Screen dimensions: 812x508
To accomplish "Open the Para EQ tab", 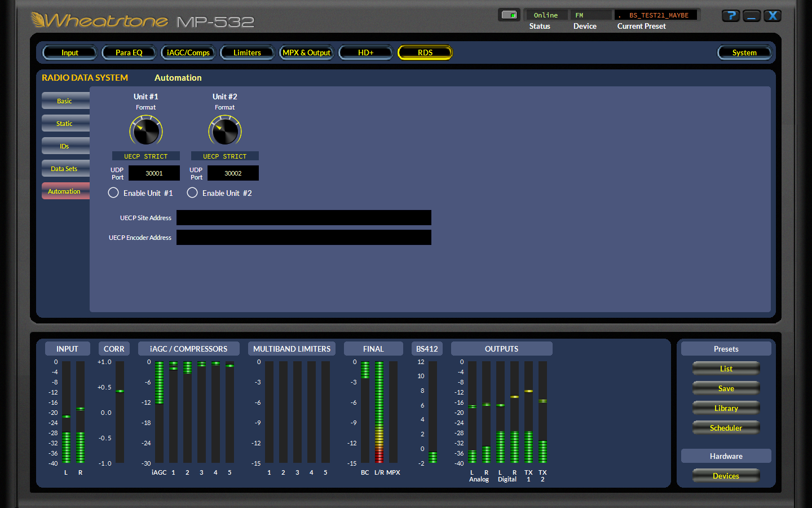I will coord(129,52).
